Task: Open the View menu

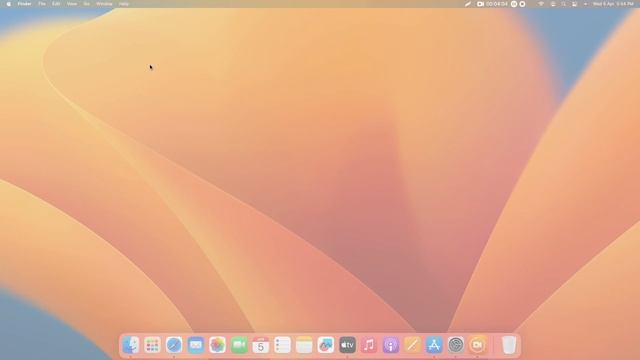Action: (71, 4)
